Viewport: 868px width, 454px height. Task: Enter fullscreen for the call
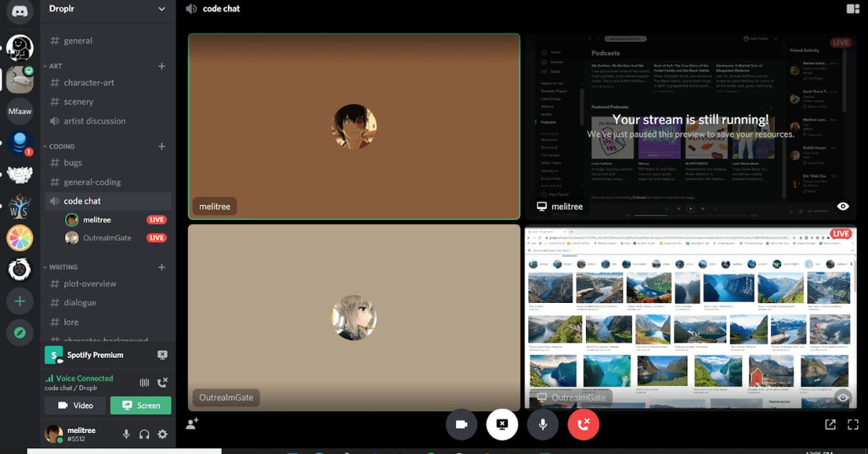point(853,424)
